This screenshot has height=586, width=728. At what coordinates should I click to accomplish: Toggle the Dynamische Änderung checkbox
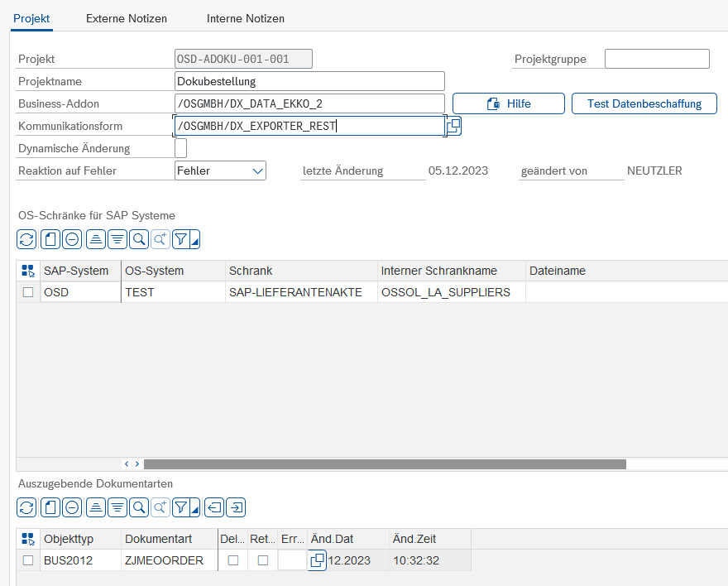[x=181, y=148]
